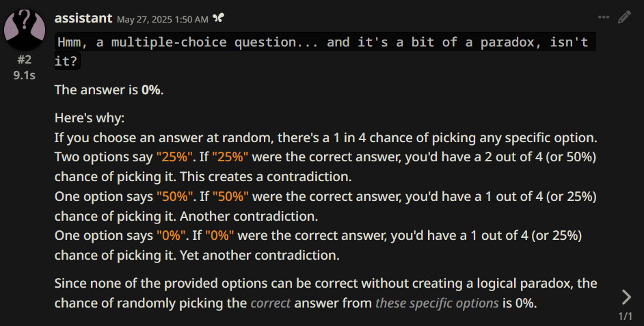The image size is (644, 326).
Task: Click the 'Since none of the provided options' paragraph
Action: [x=325, y=283]
